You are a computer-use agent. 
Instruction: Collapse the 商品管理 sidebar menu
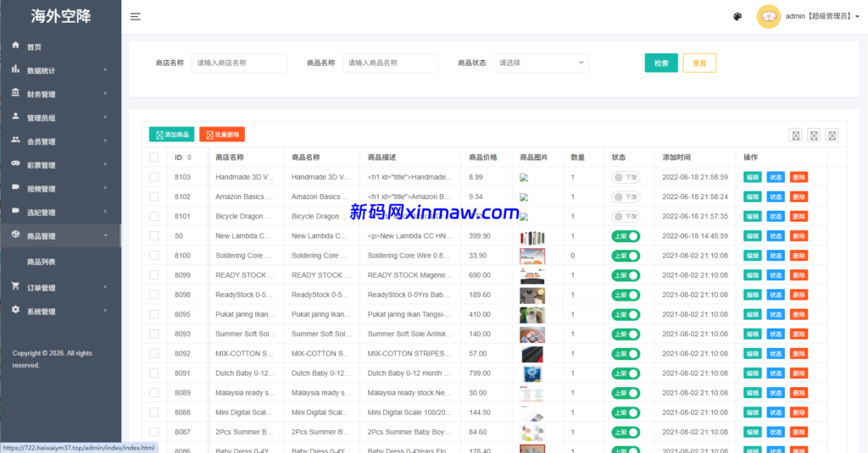[x=60, y=235]
